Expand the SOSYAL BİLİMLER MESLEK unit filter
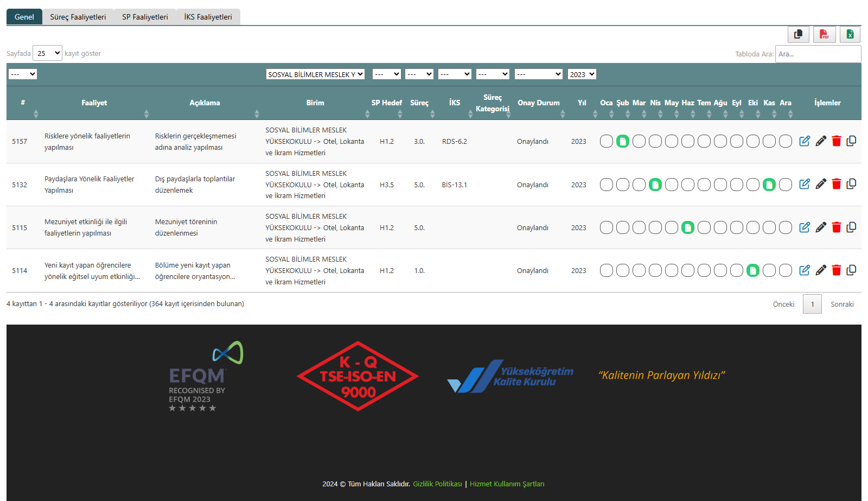This screenshot has width=868, height=501. click(315, 74)
